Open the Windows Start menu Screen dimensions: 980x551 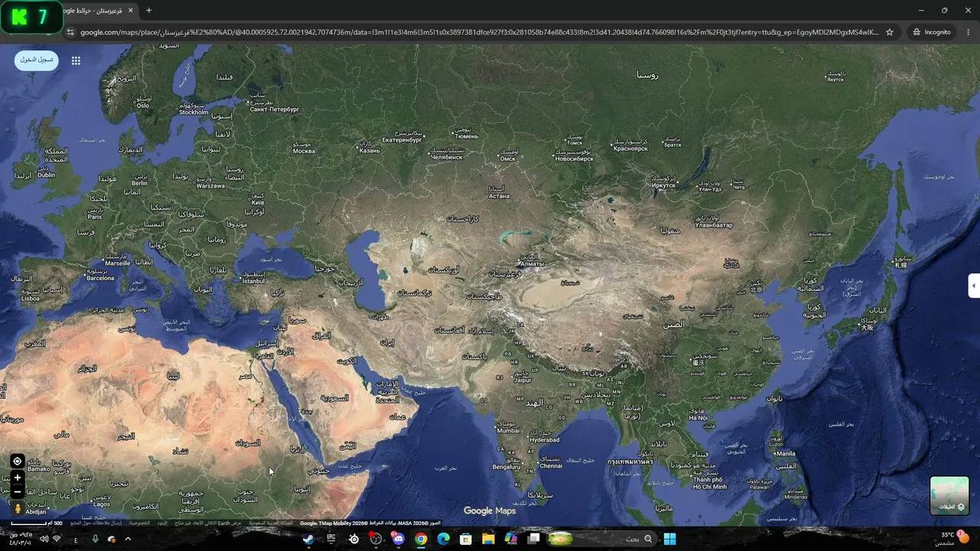click(x=670, y=539)
